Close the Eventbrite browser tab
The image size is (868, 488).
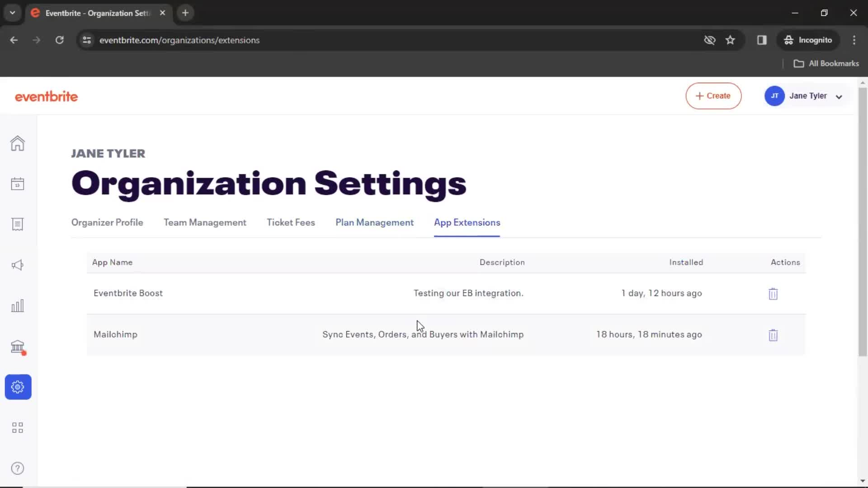tap(162, 13)
